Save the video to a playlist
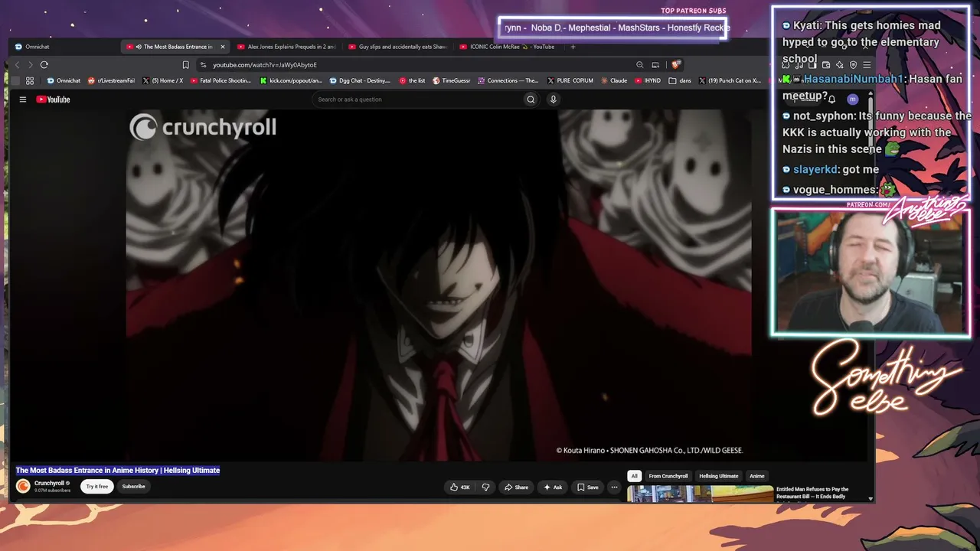The image size is (980, 551). pos(587,487)
